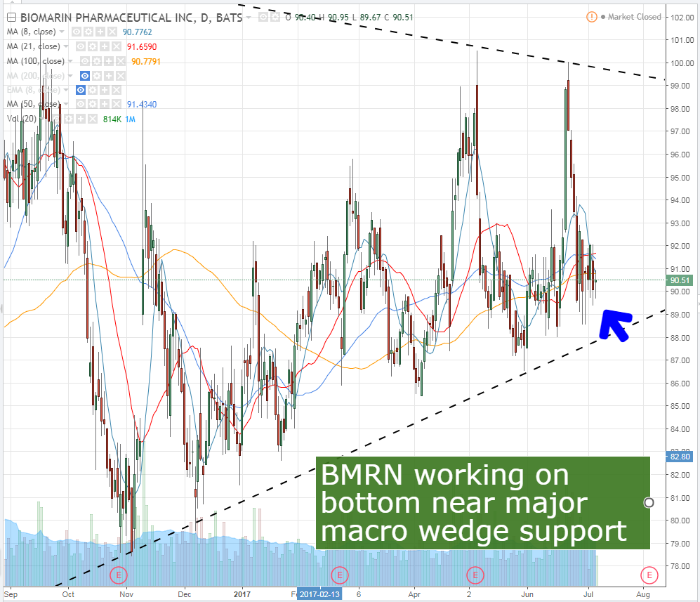Select the MA (21, close) indicator name

coord(34,46)
